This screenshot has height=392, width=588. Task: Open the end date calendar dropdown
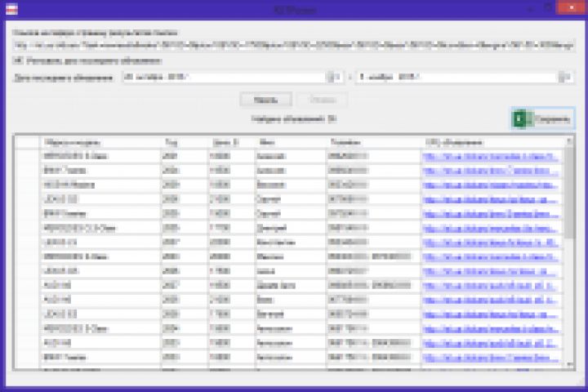564,77
